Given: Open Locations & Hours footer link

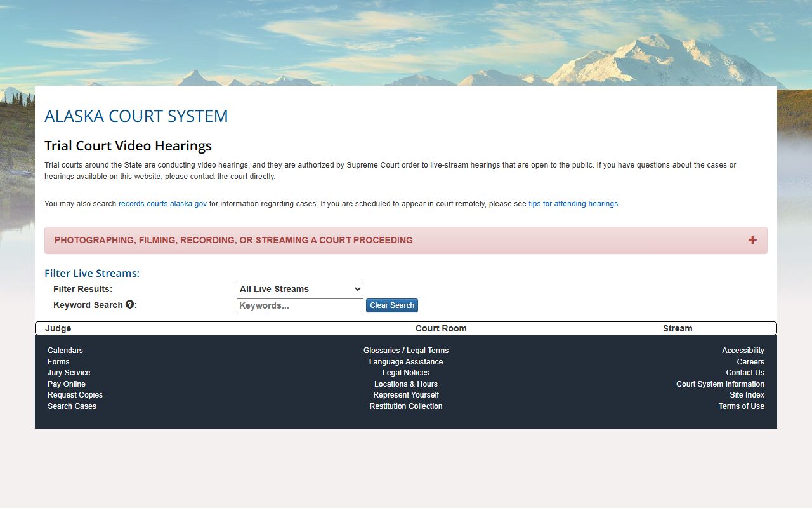Looking at the screenshot, I should [x=406, y=384].
